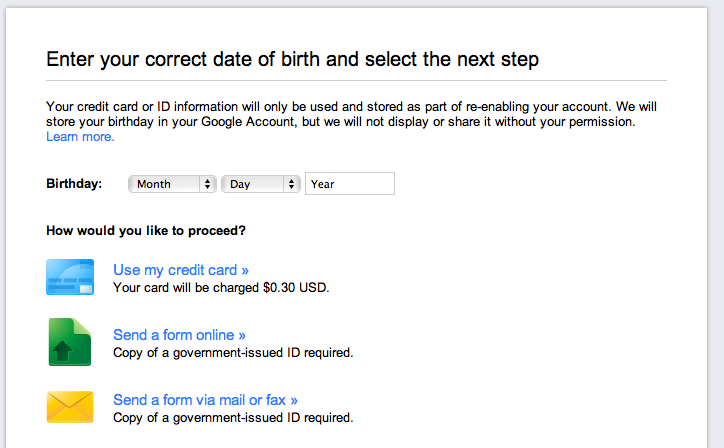724x448 pixels.
Task: Click the Day selector up-down arrows
Action: pyautogui.click(x=291, y=184)
